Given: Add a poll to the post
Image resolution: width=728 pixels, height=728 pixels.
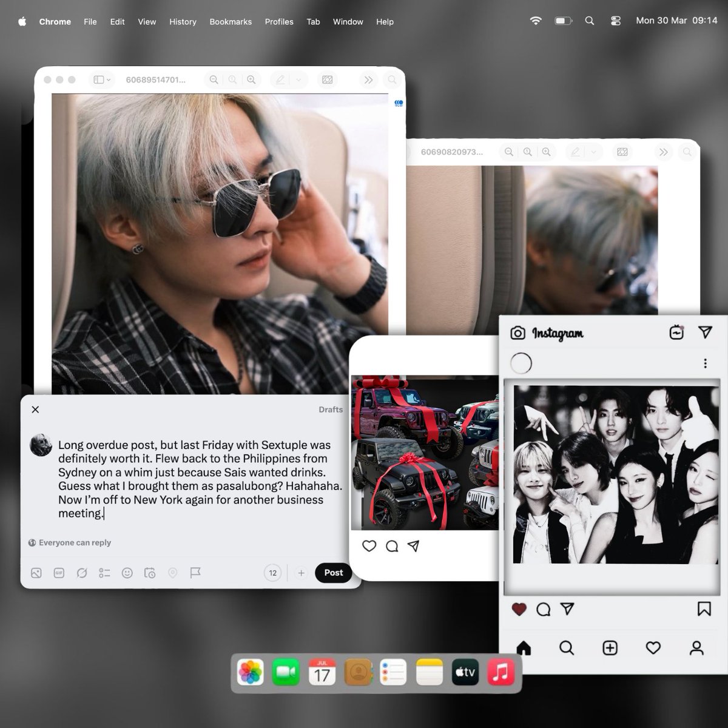Looking at the screenshot, I should [104, 573].
